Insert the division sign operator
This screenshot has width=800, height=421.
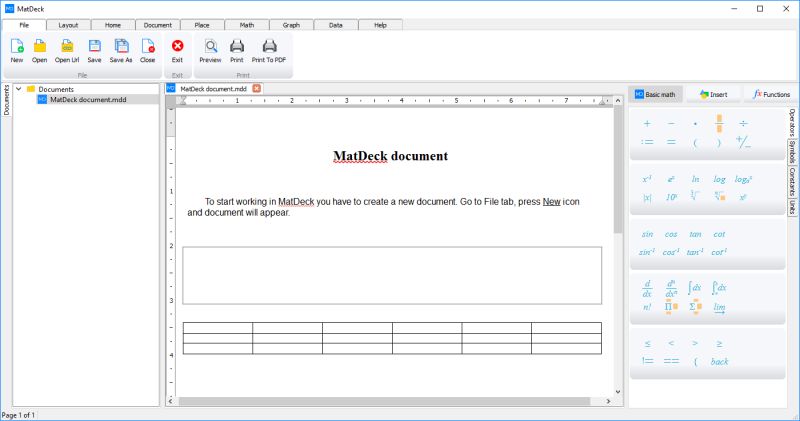[x=743, y=123]
